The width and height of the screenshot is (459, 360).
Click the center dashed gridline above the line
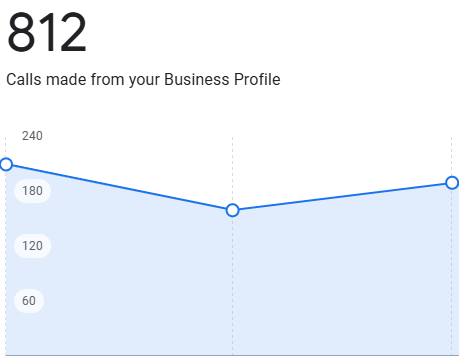(x=233, y=170)
